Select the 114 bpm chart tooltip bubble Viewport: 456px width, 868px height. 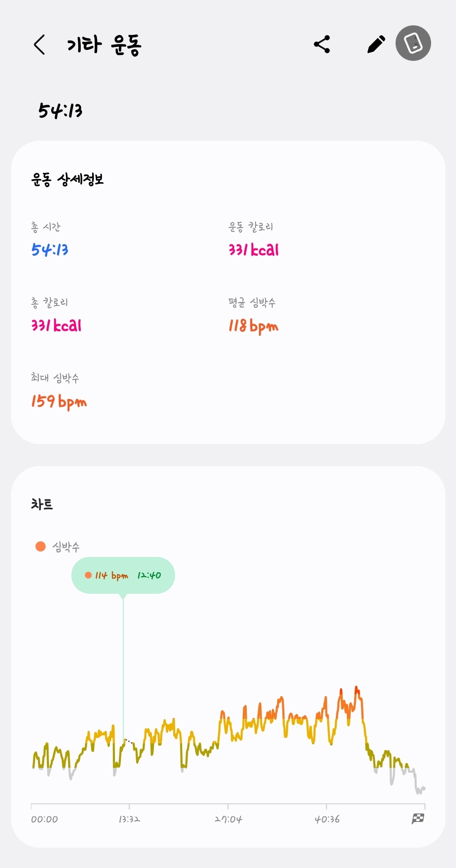[123, 575]
